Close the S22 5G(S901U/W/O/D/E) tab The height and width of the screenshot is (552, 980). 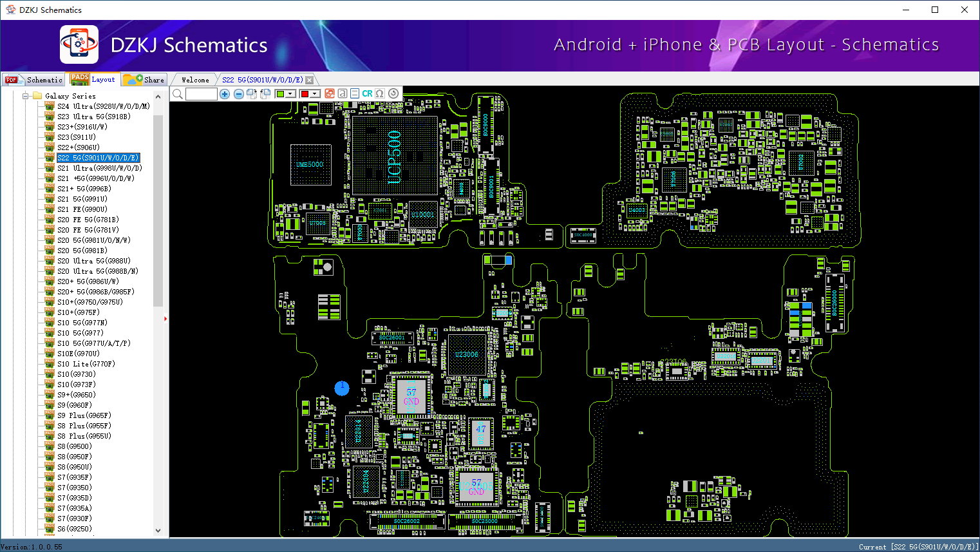[310, 80]
